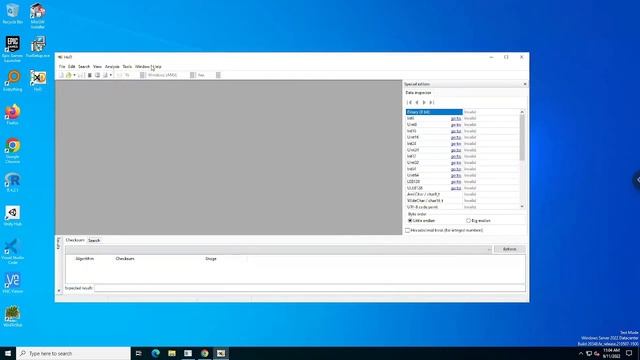Go to previous byte in Data inspector

pyautogui.click(x=417, y=102)
